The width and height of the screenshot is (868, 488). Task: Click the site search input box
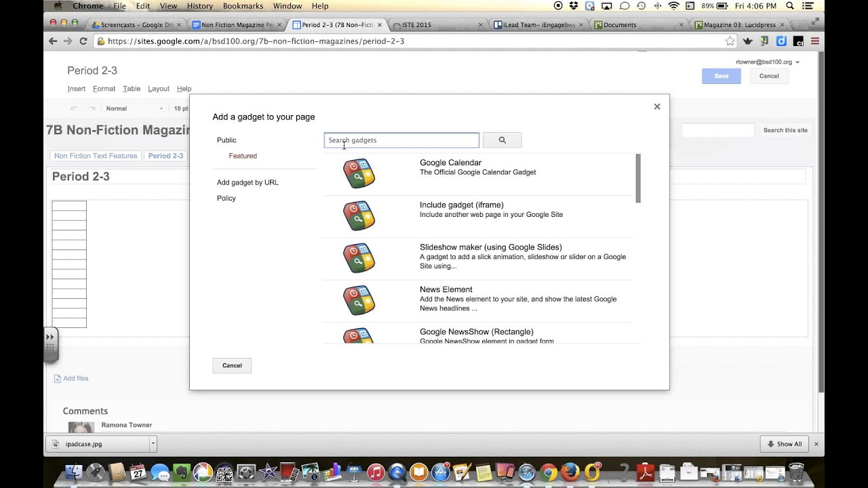tap(717, 130)
